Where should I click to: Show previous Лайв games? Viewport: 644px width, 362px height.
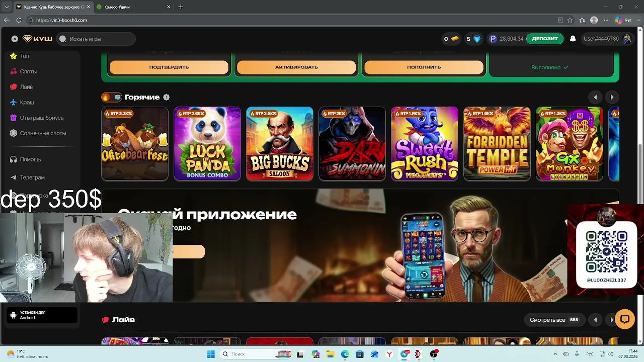(595, 320)
